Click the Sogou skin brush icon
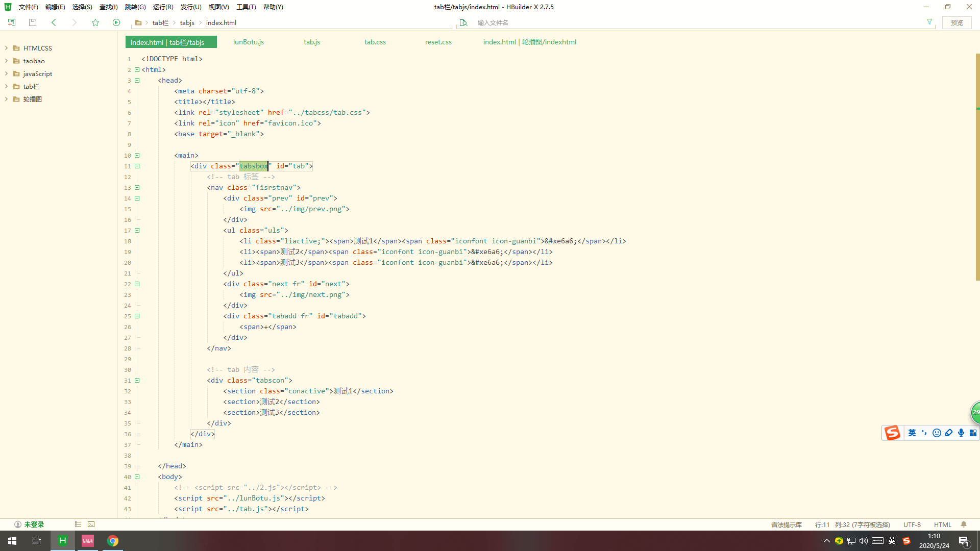Image resolution: width=980 pixels, height=551 pixels. tap(949, 433)
